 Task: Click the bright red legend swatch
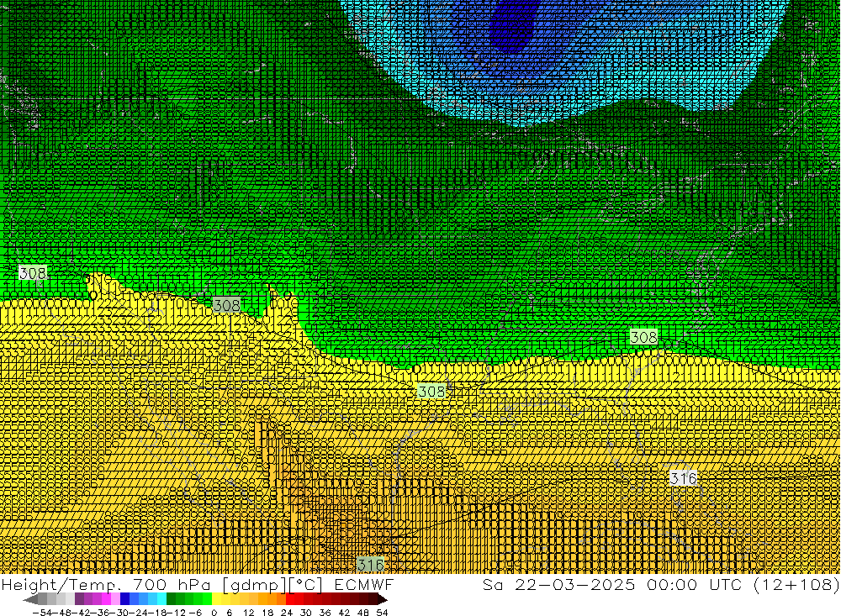[x=290, y=599]
